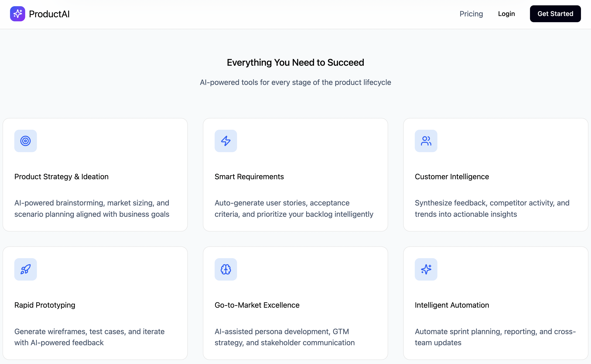The image size is (591, 364).
Task: Click the users icon for Customer Intelligence
Action: point(426,141)
